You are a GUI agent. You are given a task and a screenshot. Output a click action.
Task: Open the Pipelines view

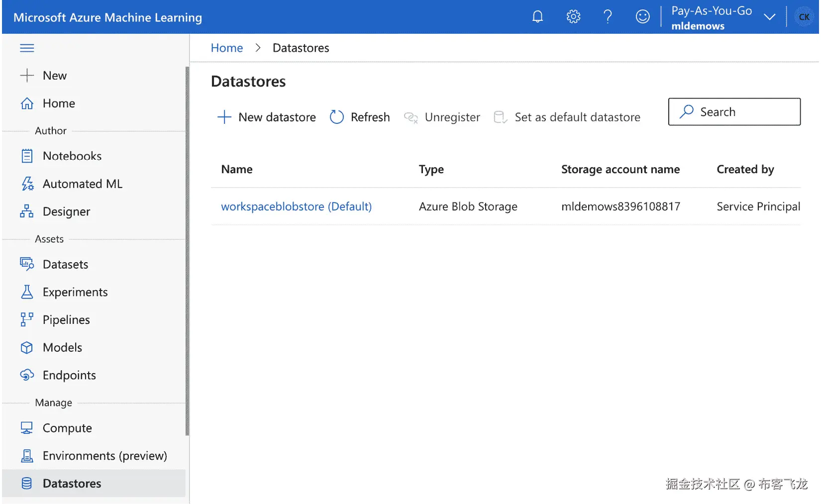click(x=27, y=319)
